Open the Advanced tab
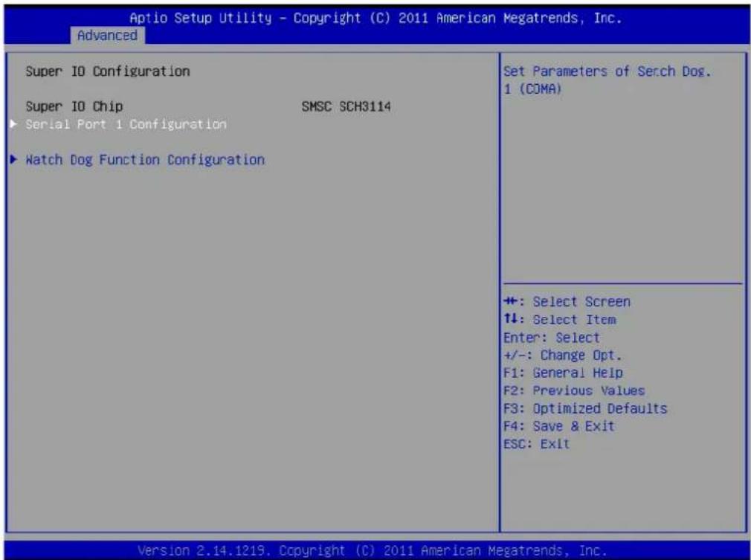 (x=107, y=36)
